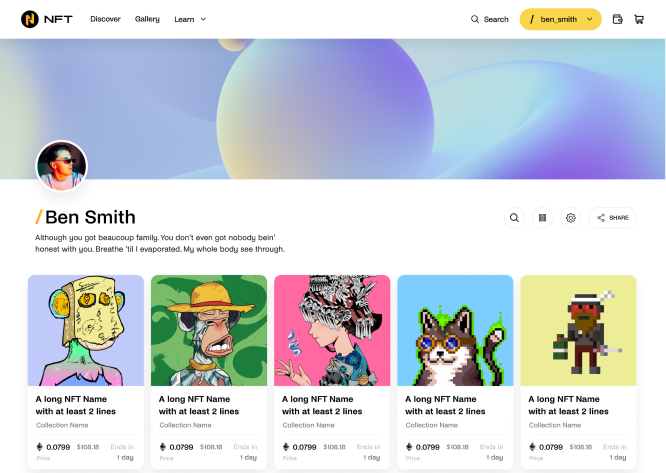This screenshot has width=666, height=473.
Task: Expand the Learn dropdown menu
Action: point(190,19)
